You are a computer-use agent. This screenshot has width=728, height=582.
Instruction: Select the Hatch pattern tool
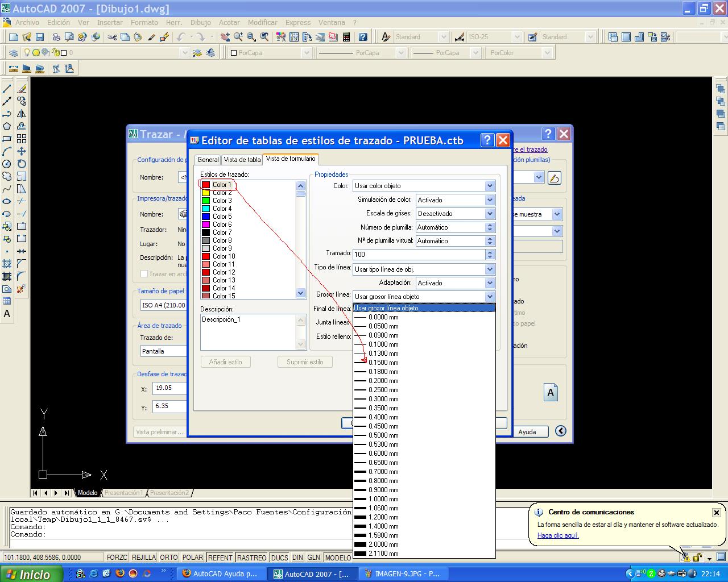pos(7,264)
